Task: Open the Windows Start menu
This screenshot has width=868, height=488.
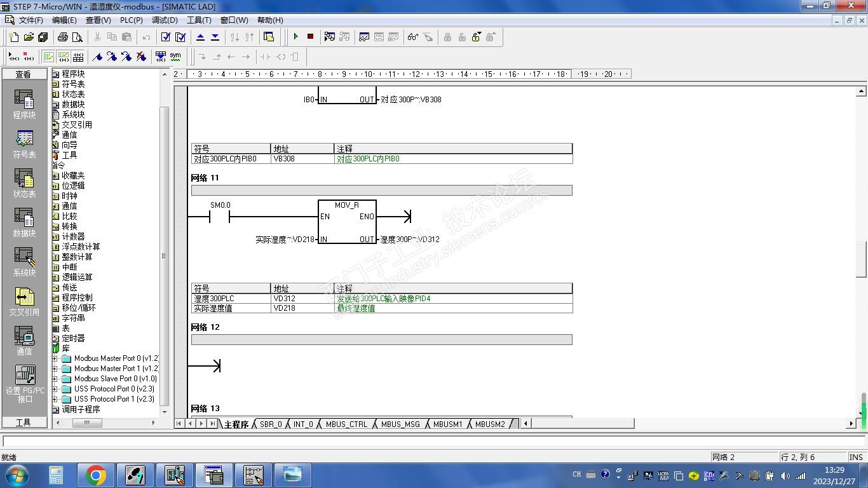Action: click(x=17, y=475)
